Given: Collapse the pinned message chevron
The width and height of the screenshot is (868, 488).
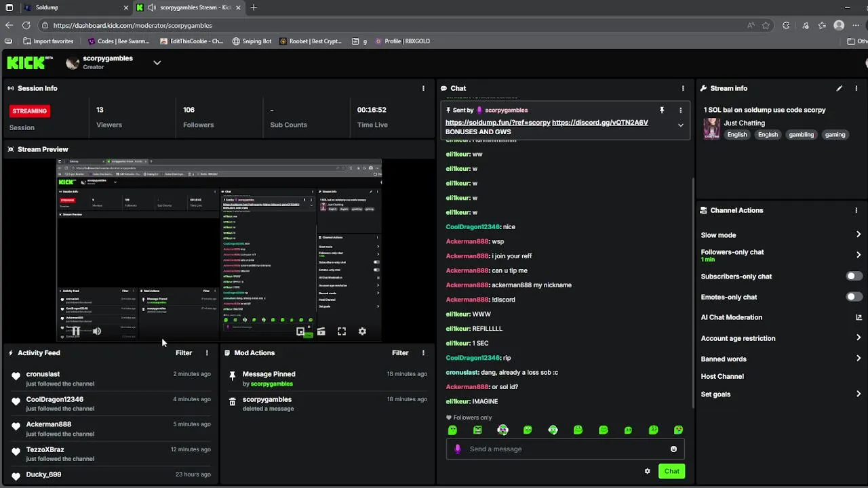Looking at the screenshot, I should (680, 125).
